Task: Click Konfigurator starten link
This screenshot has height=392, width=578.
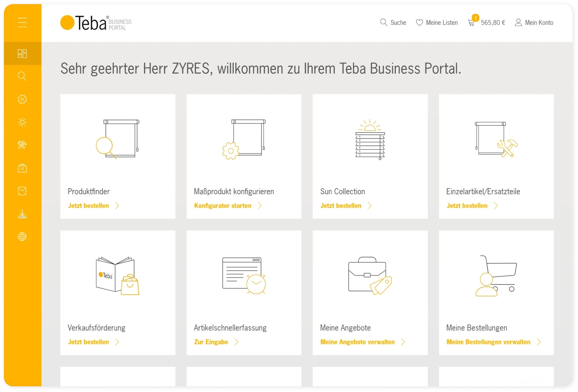Action: [x=223, y=206]
